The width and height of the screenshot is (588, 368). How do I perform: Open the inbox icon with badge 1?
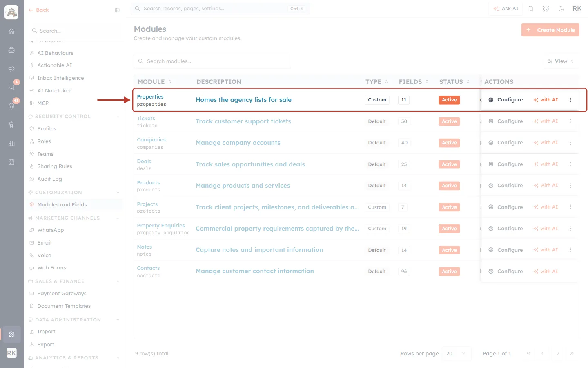(11, 87)
